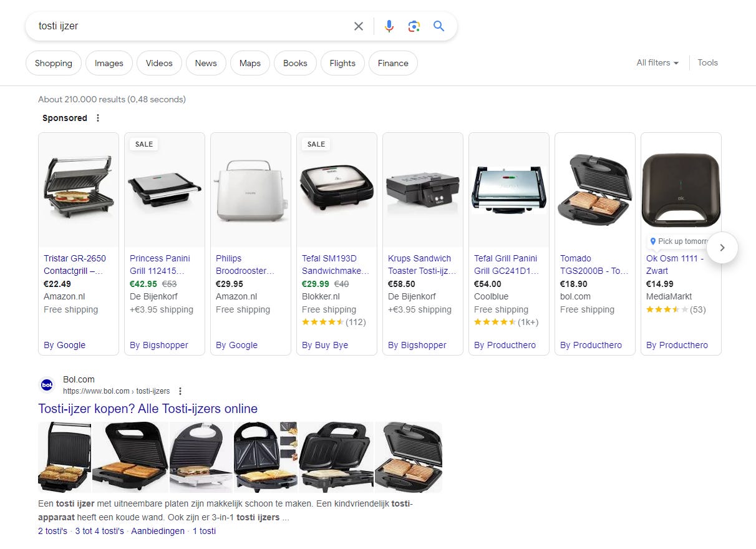Screen dimensions: 756x549
Task: Switch to the Flights tab
Action: click(342, 63)
